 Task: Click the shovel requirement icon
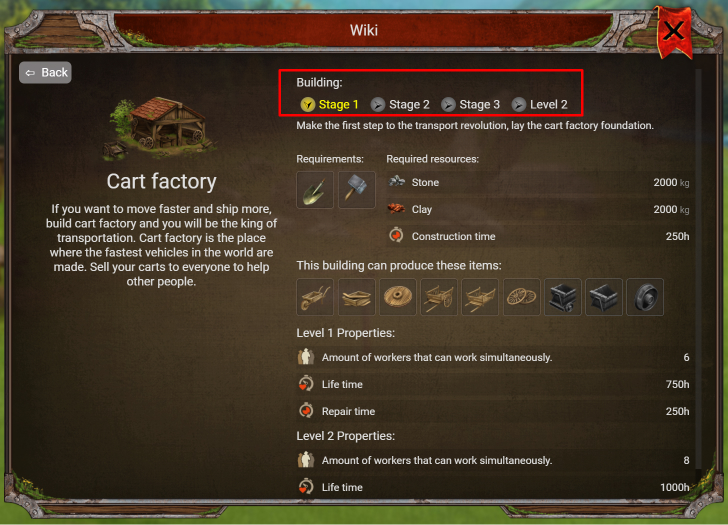click(315, 189)
